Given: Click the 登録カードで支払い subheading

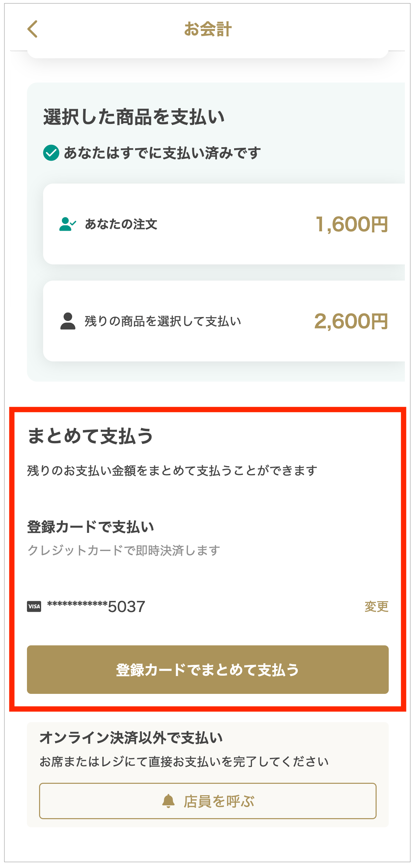Looking at the screenshot, I should pyautogui.click(x=91, y=527).
